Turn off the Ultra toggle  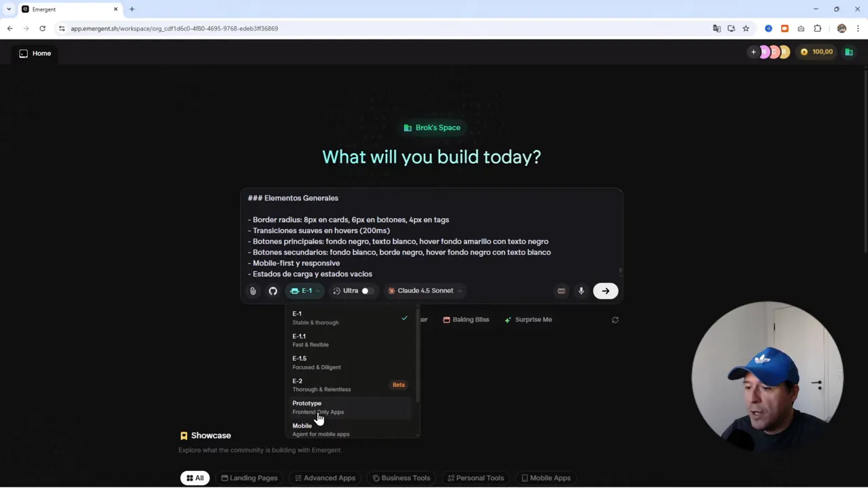click(x=365, y=291)
